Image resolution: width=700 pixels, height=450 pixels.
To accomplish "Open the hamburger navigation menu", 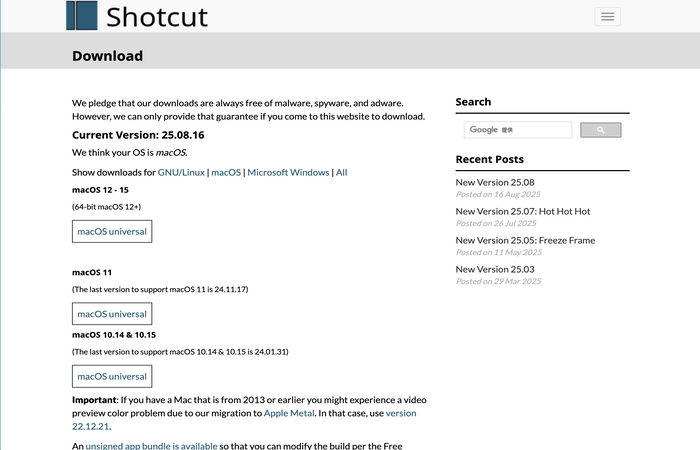I will click(607, 16).
